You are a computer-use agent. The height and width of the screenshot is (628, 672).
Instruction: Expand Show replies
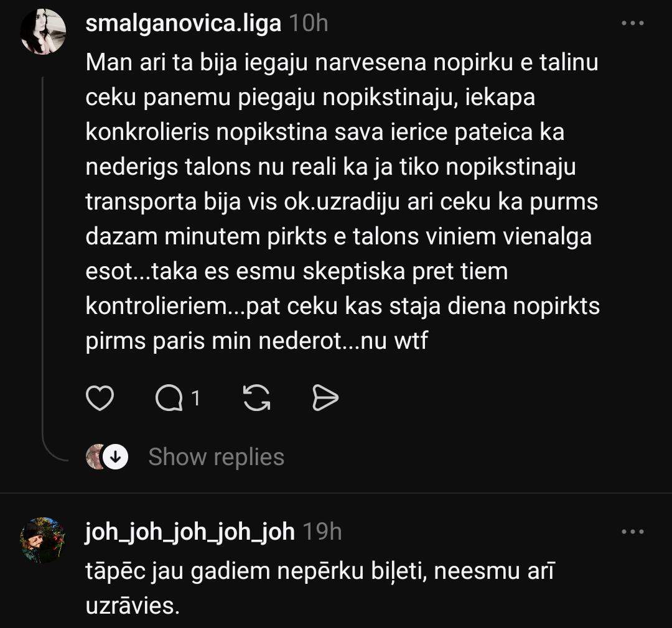216,457
